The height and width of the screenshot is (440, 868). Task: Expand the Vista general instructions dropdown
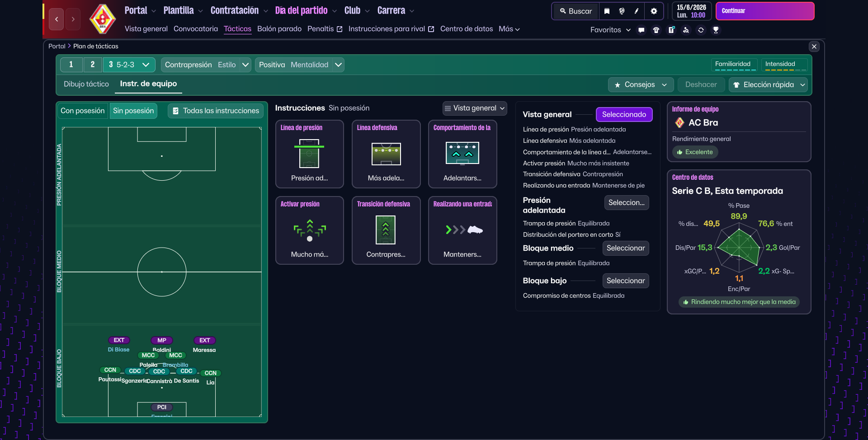pyautogui.click(x=475, y=108)
